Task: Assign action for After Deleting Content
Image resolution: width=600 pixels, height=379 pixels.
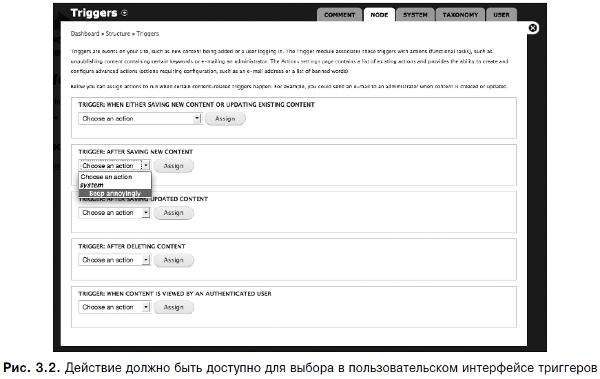Action: 174,260
